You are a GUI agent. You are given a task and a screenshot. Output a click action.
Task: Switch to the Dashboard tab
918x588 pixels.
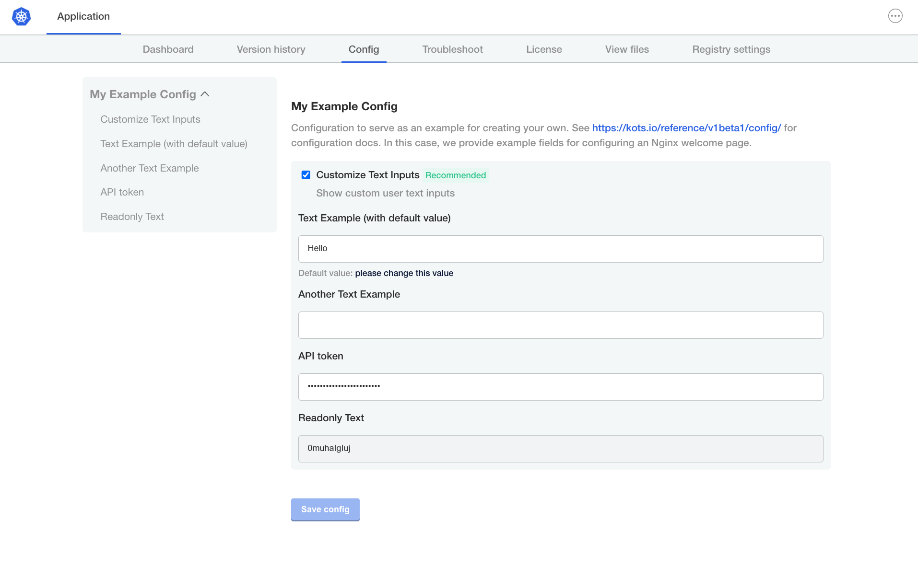pos(168,49)
